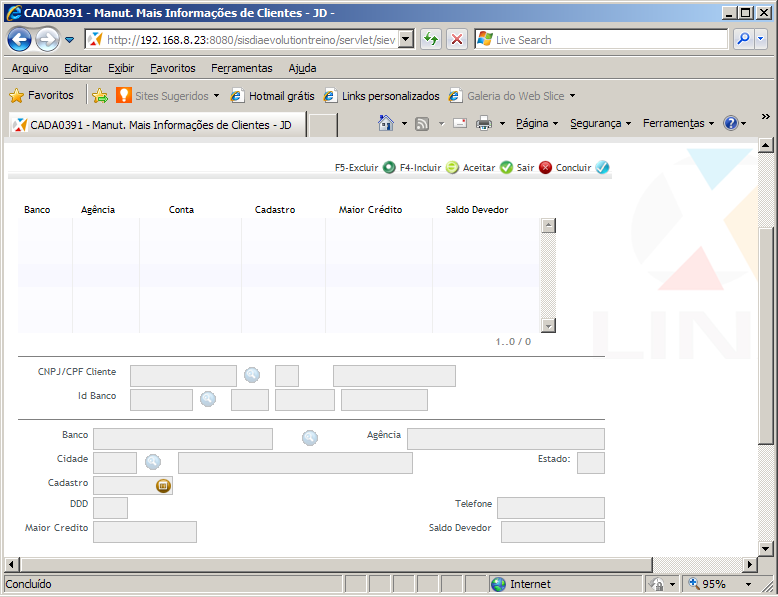The image size is (778, 597).
Task: Click the Live Search magnifier button
Action: pyautogui.click(x=743, y=39)
